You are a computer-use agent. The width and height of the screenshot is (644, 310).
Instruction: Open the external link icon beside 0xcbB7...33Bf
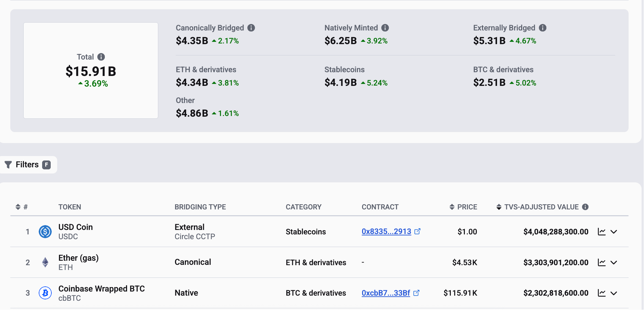[417, 293]
